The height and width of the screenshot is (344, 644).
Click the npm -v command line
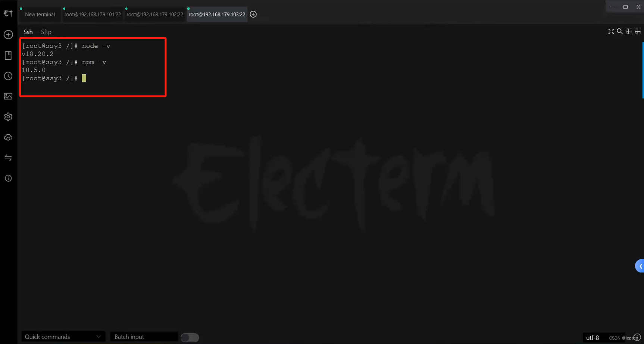(x=64, y=62)
